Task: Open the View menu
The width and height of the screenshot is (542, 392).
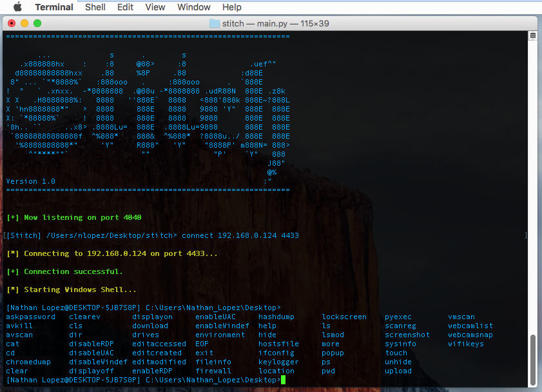Action: (x=155, y=7)
